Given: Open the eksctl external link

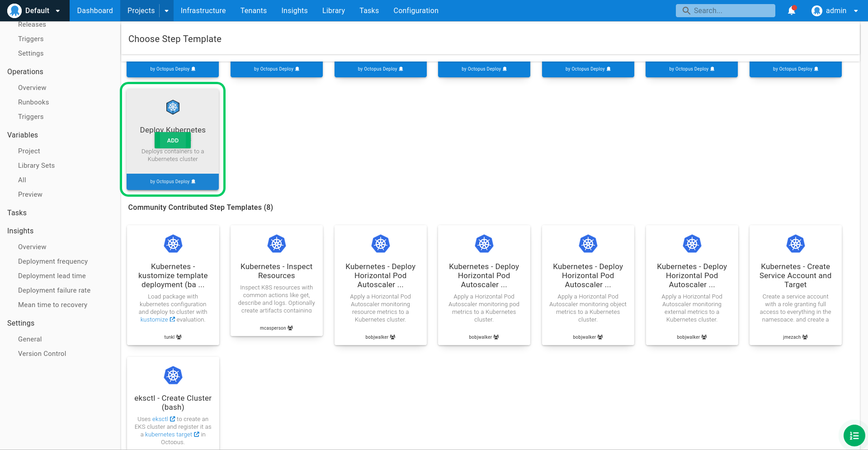Looking at the screenshot, I should [x=164, y=419].
